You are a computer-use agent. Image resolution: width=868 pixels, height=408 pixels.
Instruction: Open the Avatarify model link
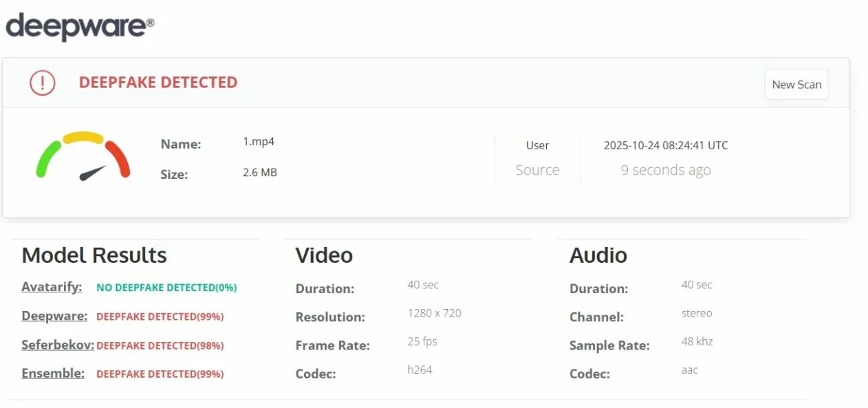[52, 287]
